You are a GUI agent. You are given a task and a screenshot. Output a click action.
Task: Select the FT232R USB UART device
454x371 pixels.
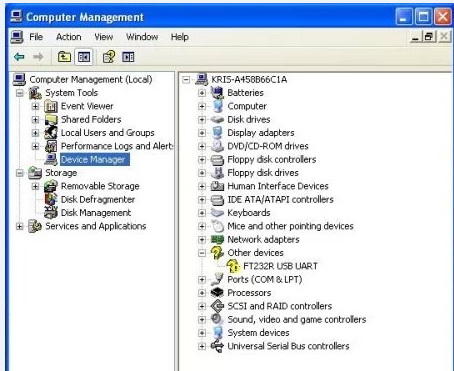tap(280, 266)
